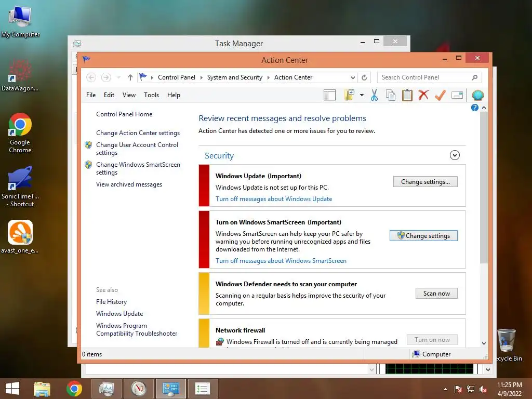This screenshot has height=399, width=532.
Task: Click the checklist app taskbar button
Action: [203, 389]
